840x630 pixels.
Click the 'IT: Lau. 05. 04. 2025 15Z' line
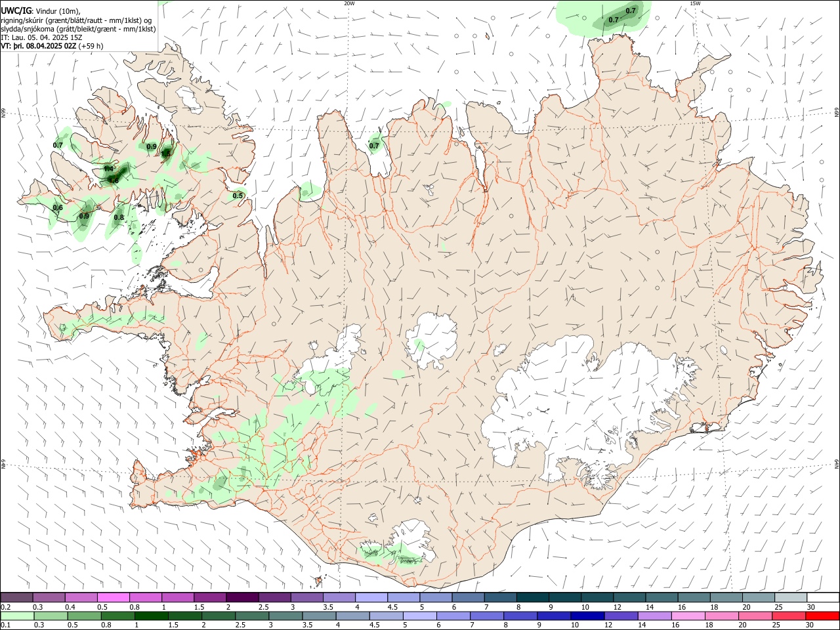[41, 37]
